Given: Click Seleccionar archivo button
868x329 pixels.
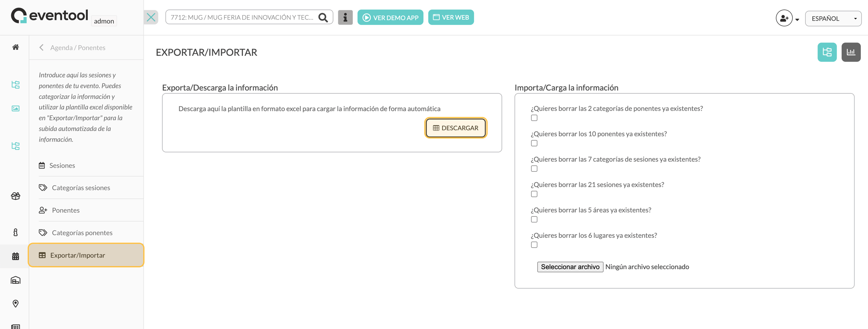Looking at the screenshot, I should tap(570, 267).
